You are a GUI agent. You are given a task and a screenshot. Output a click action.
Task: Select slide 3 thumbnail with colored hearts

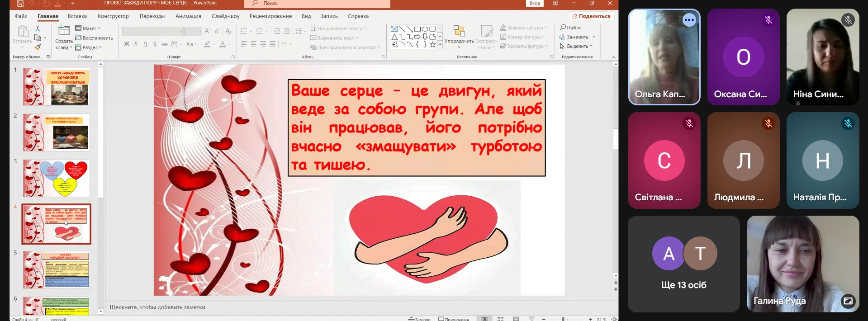[x=57, y=178]
